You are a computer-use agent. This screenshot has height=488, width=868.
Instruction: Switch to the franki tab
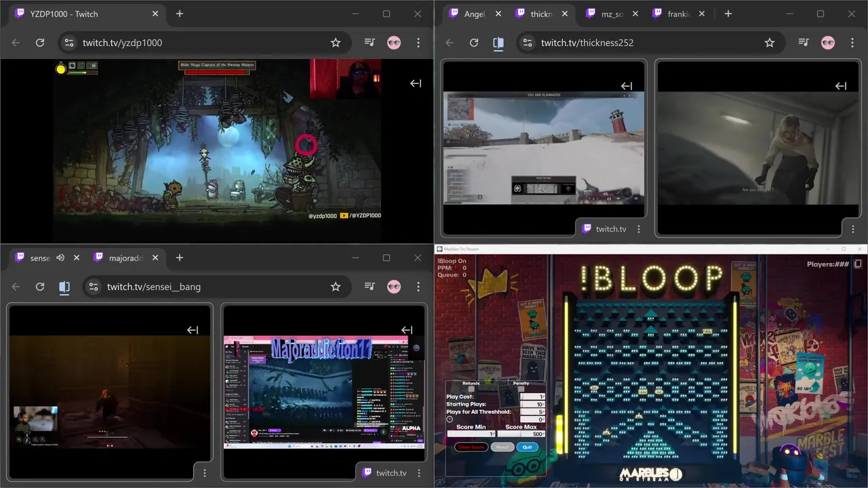click(679, 14)
